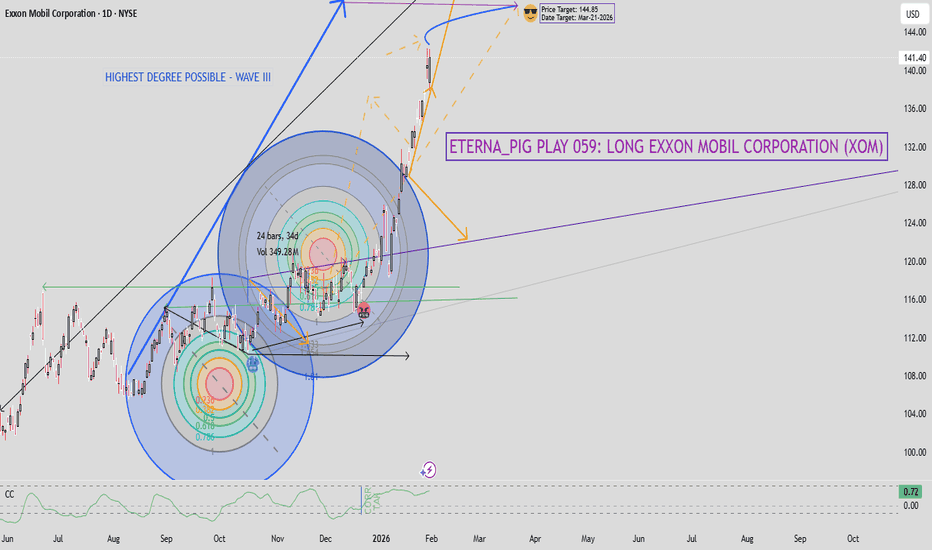The width and height of the screenshot is (932, 550).
Task: Click the purple lightning bolt event icon
Action: (x=428, y=468)
